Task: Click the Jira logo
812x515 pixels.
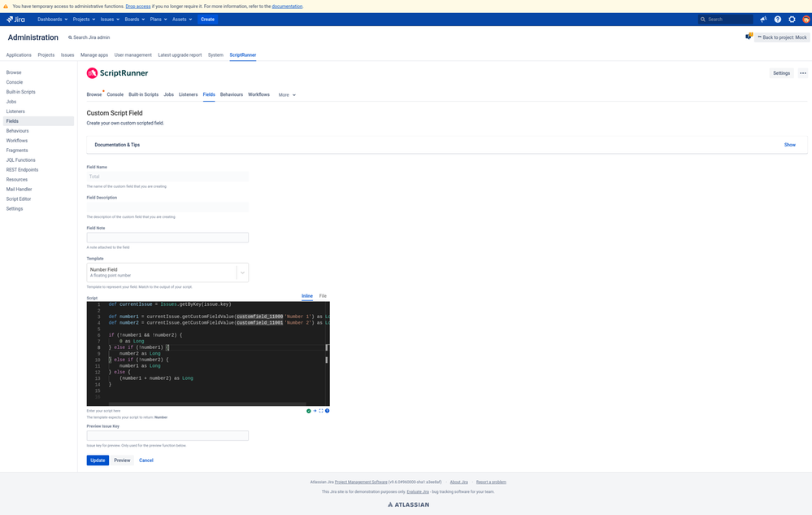Action: [15, 20]
